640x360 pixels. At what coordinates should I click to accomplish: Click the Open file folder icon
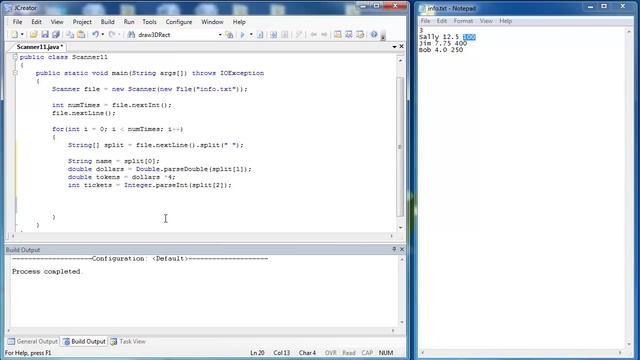click(x=33, y=35)
